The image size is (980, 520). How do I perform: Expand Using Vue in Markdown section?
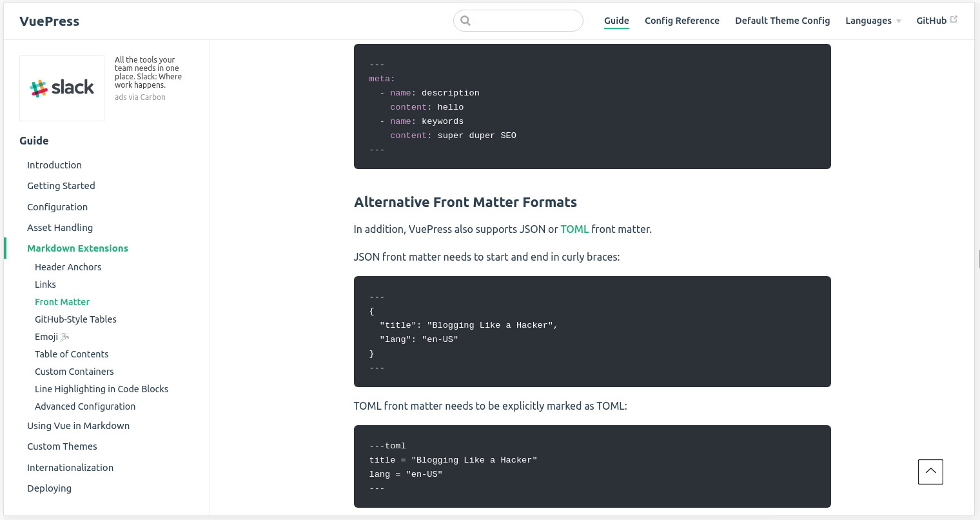(x=78, y=426)
